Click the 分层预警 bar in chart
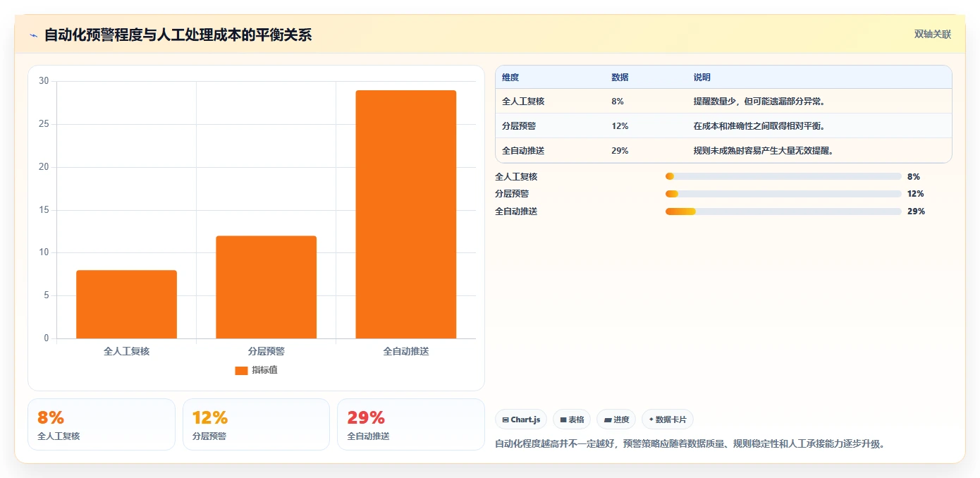This screenshot has height=478, width=980. (267, 287)
